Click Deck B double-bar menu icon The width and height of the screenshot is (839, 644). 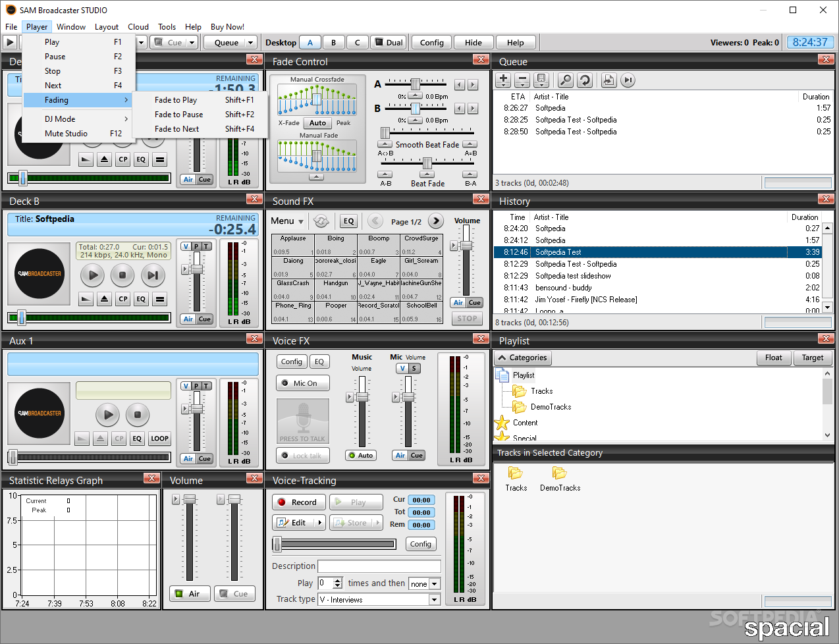click(159, 299)
